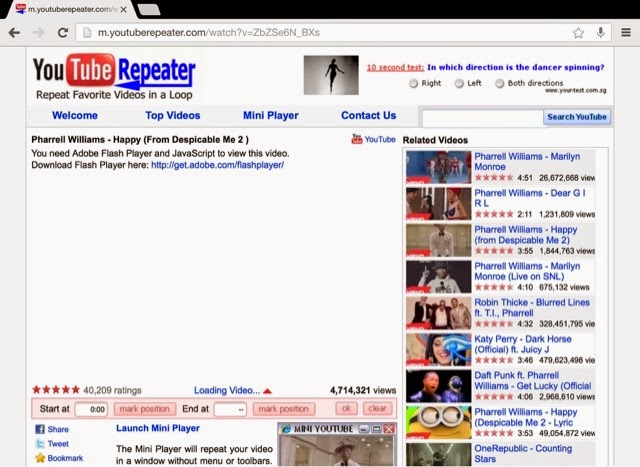Click the Search YouTube button
Viewport: 640px width, 467px height.
tap(577, 117)
